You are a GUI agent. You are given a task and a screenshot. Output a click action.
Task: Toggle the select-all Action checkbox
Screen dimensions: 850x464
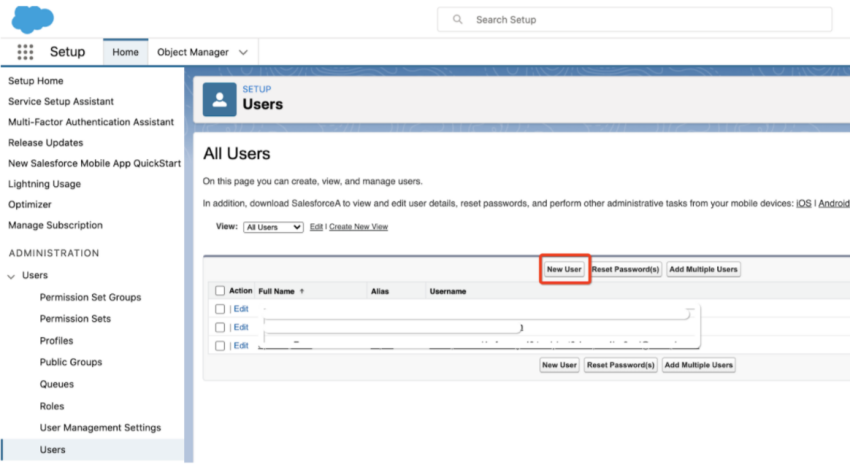click(220, 291)
